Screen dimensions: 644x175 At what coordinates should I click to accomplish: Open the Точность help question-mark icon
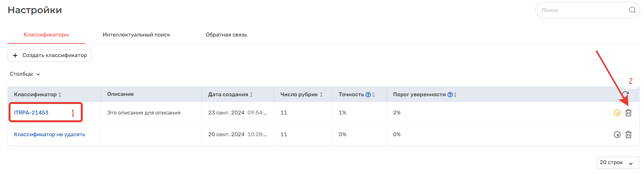368,95
